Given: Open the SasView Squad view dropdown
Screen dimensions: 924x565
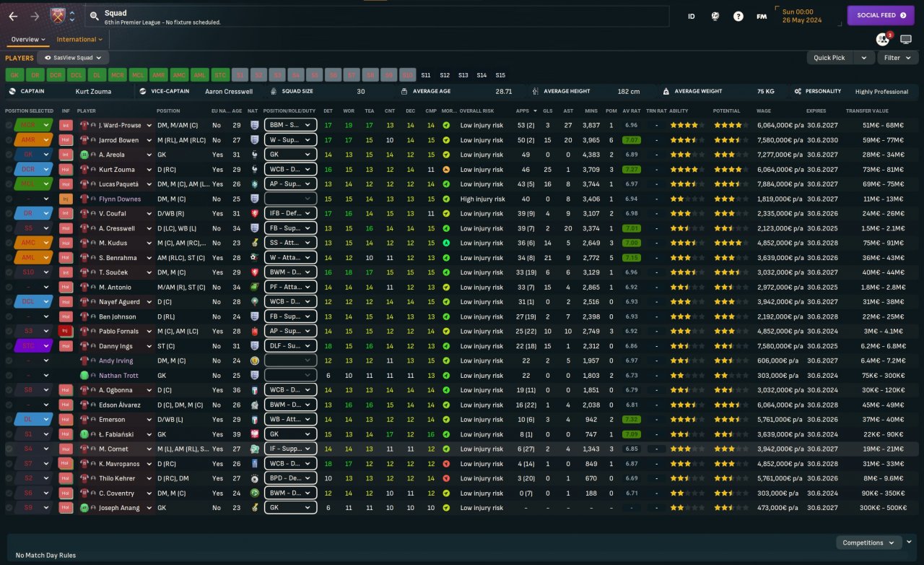Looking at the screenshot, I should tap(73, 58).
